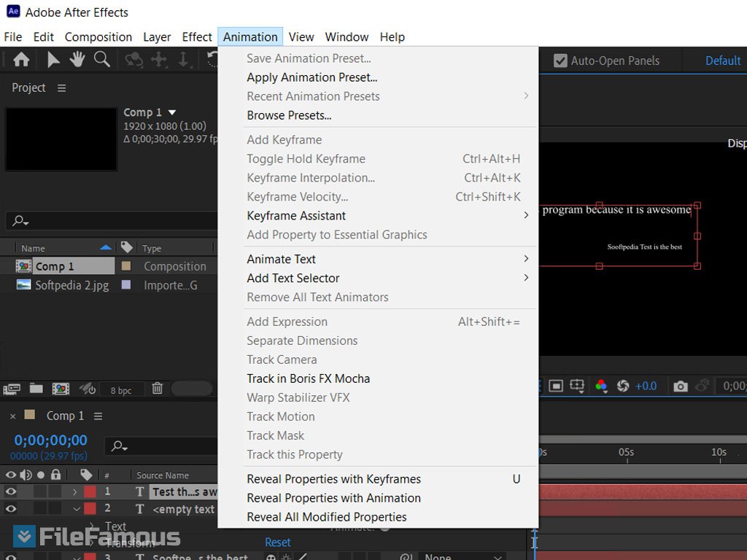Click the 05s marker on time ruler
The width and height of the screenshot is (747, 560).
626,452
